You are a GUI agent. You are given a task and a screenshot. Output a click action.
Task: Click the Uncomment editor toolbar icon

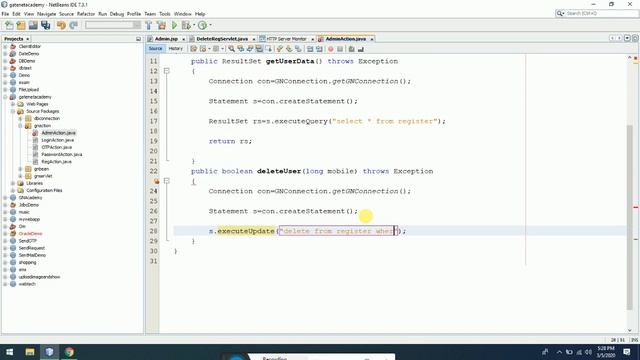361,49
